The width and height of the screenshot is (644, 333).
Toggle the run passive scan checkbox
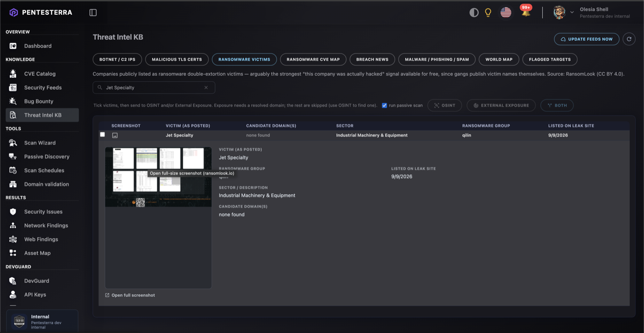[x=385, y=105]
